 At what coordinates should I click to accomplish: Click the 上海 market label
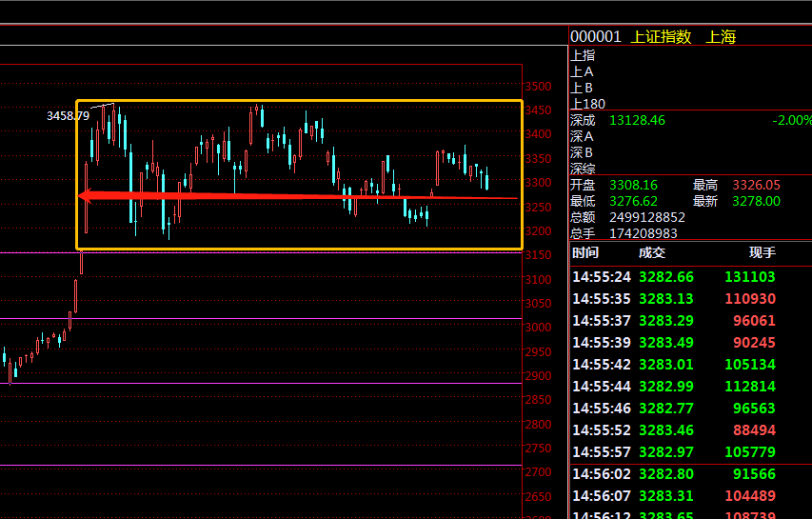(x=721, y=37)
